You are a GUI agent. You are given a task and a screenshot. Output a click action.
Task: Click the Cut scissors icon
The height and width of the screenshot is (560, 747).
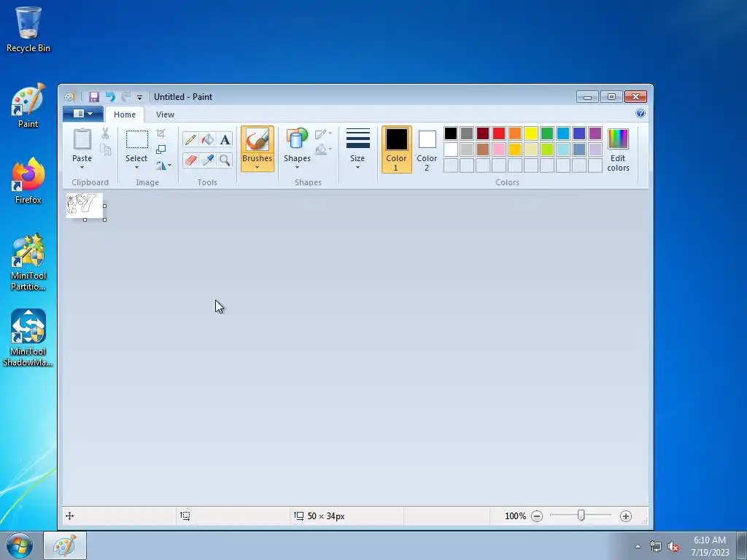pyautogui.click(x=105, y=133)
